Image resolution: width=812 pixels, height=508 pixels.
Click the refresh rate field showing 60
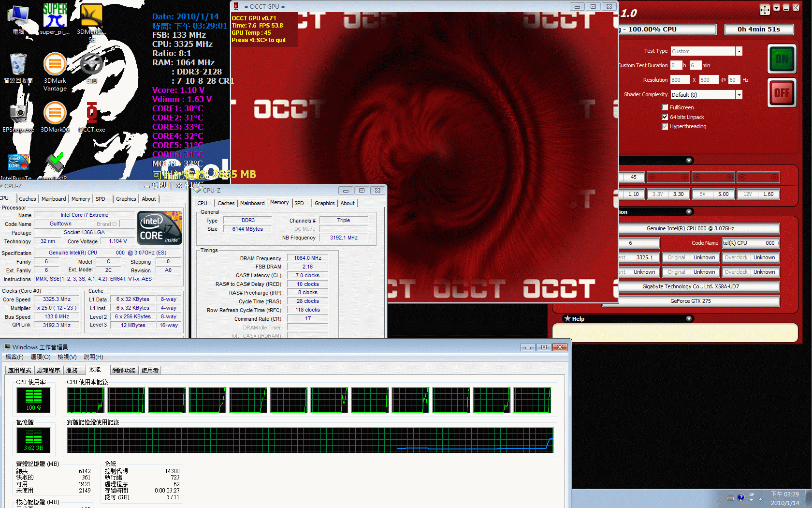click(x=734, y=80)
